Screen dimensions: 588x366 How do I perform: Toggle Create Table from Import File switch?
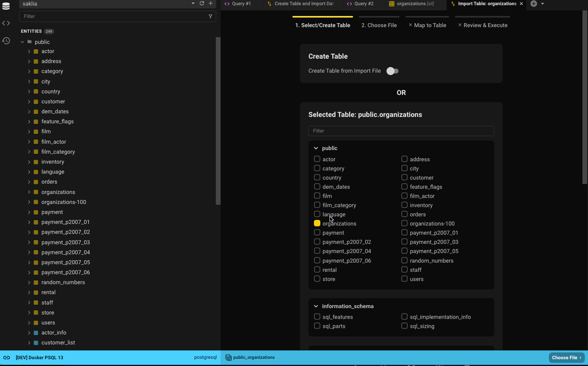click(393, 71)
